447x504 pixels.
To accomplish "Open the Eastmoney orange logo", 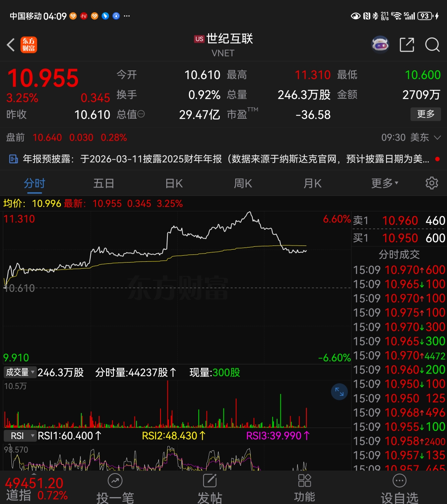I will pyautogui.click(x=29, y=45).
